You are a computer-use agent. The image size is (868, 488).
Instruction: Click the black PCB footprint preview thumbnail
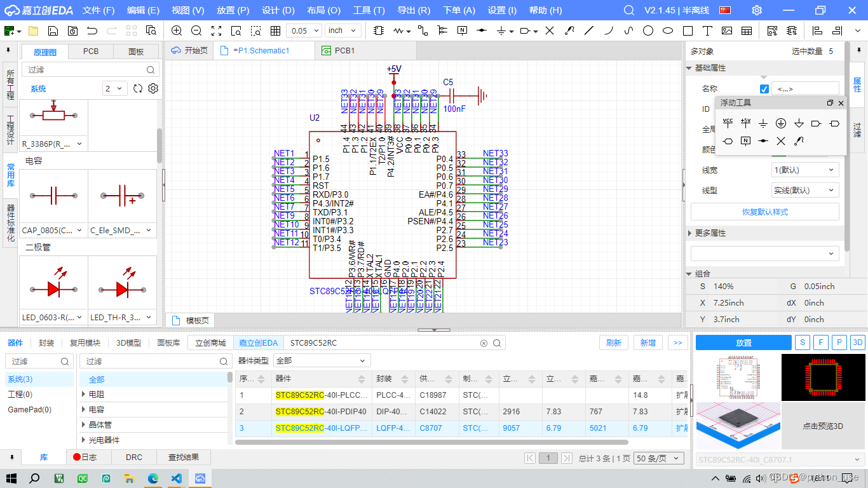click(x=823, y=377)
